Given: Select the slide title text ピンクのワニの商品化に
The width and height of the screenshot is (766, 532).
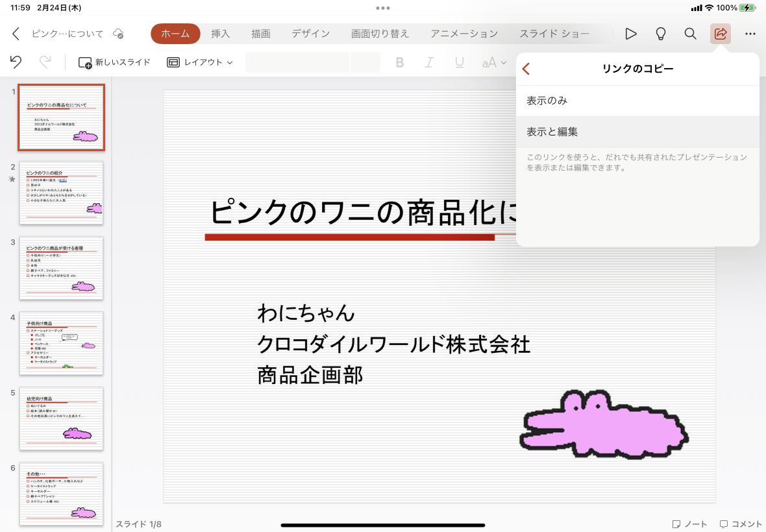Looking at the screenshot, I should point(362,213).
